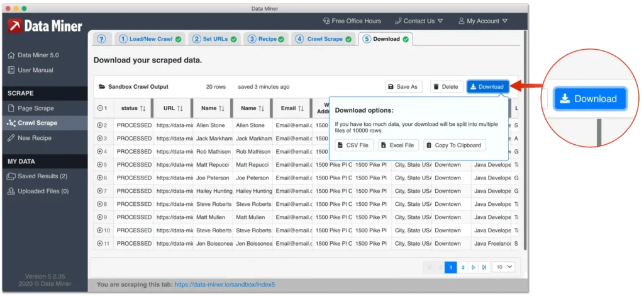Download as CSV File
The height and width of the screenshot is (296, 644).
coord(354,145)
